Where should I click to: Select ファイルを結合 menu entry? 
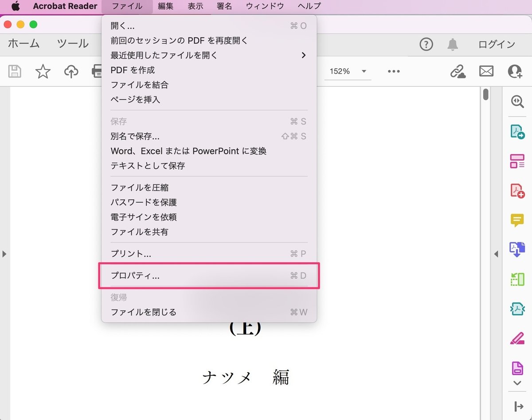(x=209, y=85)
